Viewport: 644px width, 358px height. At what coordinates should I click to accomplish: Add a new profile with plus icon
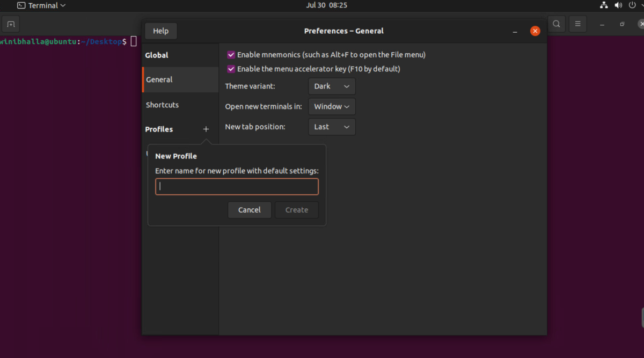click(206, 129)
